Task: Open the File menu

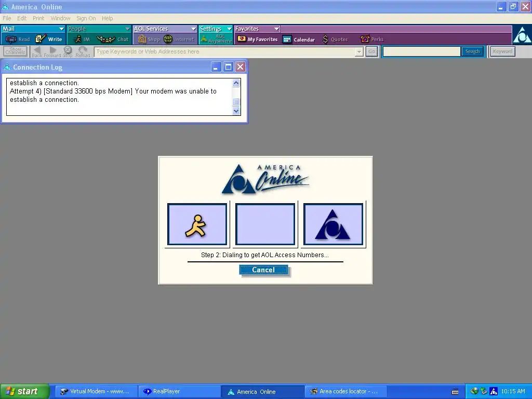Action: (7, 18)
